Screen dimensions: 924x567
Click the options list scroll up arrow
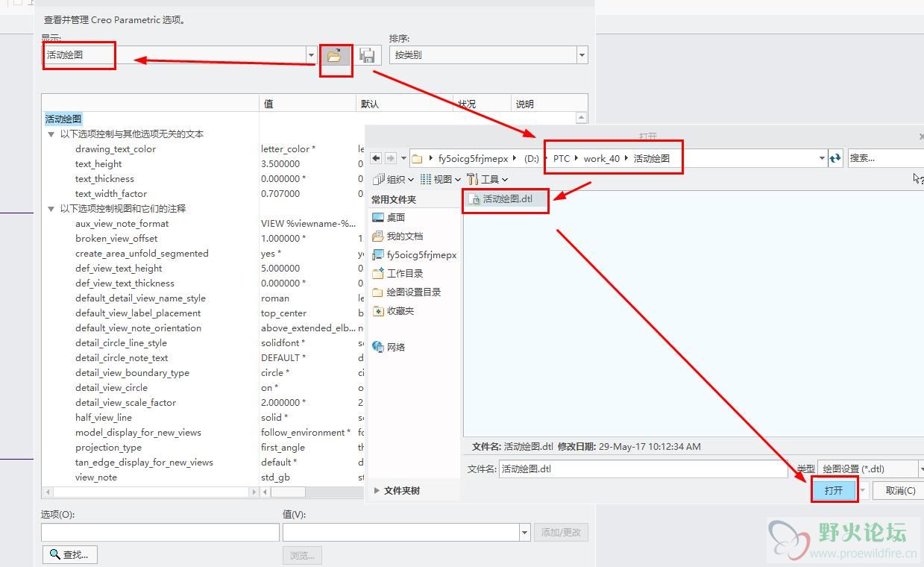582,118
